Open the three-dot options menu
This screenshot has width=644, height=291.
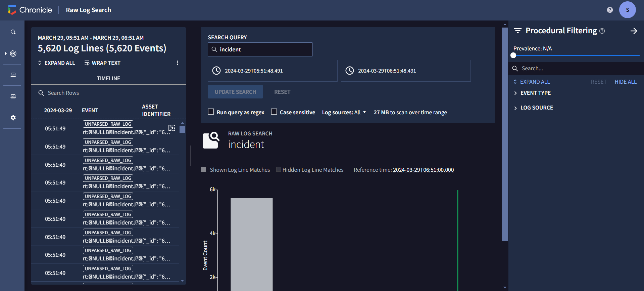178,63
